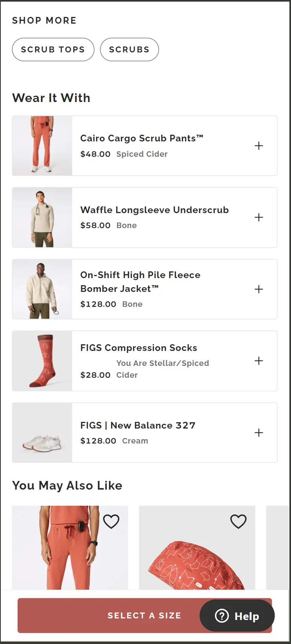The height and width of the screenshot is (644, 291).
Task: Click the SELECT A SIZE button
Action: coord(145,616)
